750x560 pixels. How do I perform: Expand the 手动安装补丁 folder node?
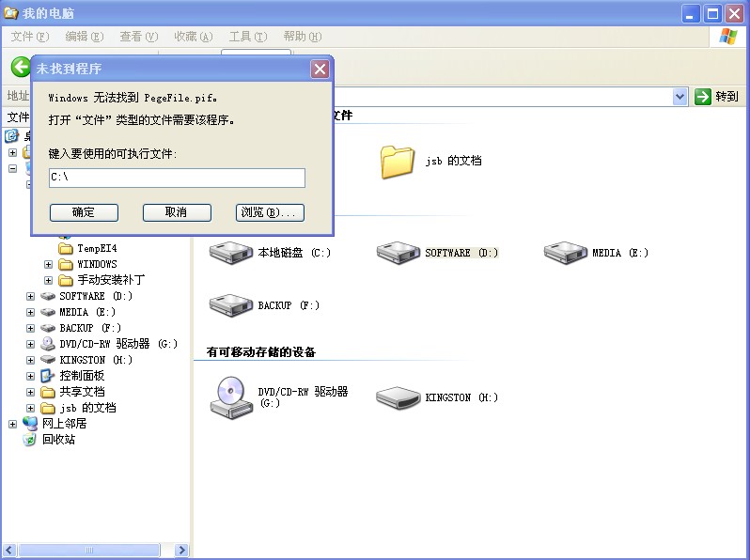click(x=48, y=280)
